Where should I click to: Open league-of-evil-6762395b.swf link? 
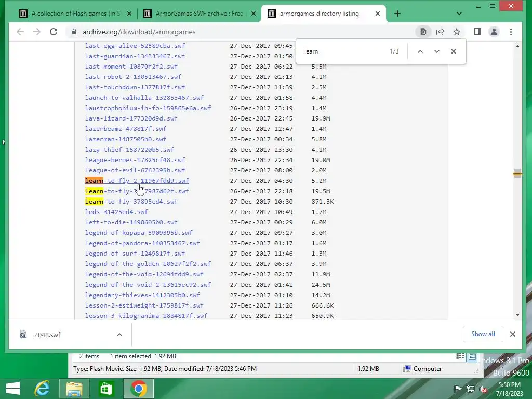coord(135,170)
